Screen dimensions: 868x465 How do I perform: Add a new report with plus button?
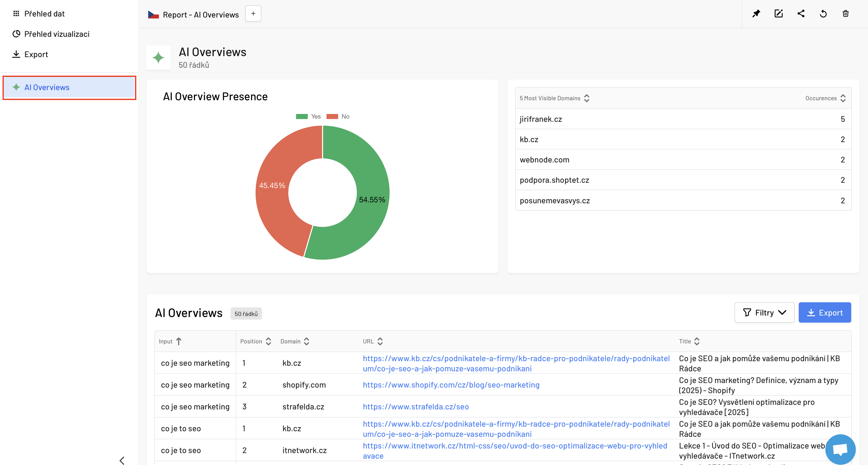click(253, 14)
